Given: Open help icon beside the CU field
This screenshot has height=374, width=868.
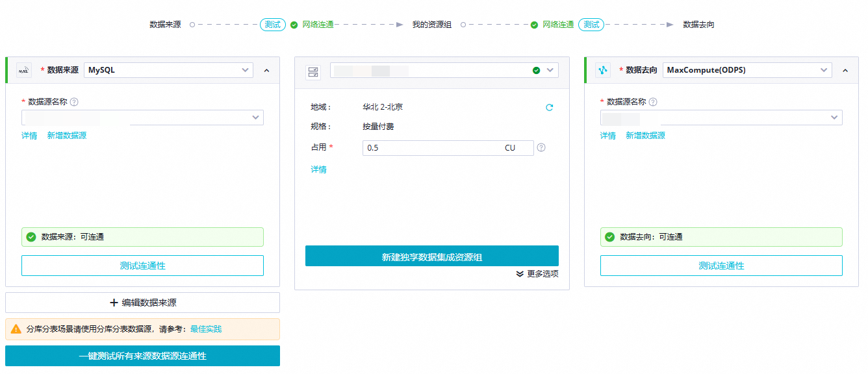Looking at the screenshot, I should [541, 147].
